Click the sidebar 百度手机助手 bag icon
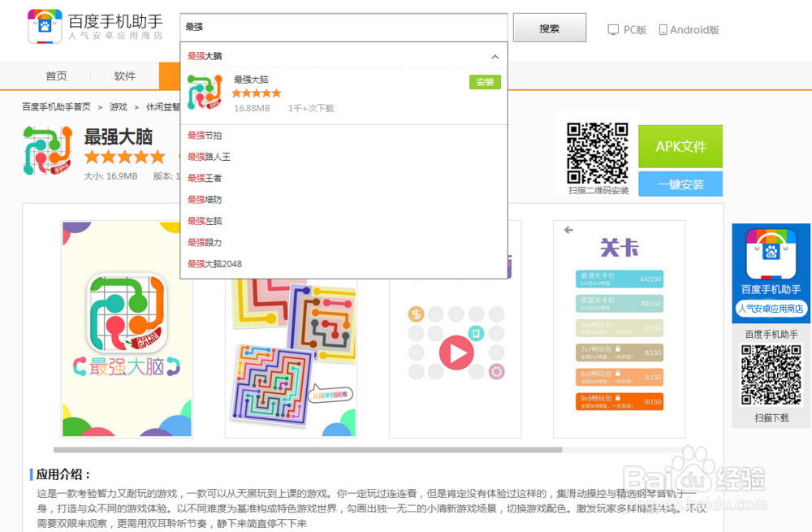Image resolution: width=812 pixels, height=532 pixels. click(771, 254)
